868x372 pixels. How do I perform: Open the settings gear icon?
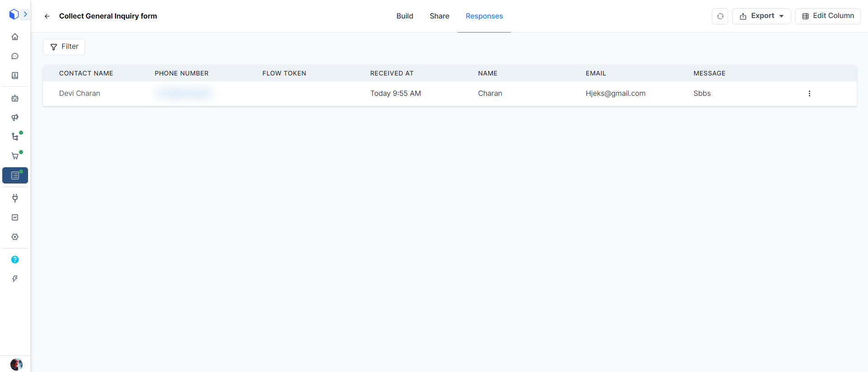[15, 237]
